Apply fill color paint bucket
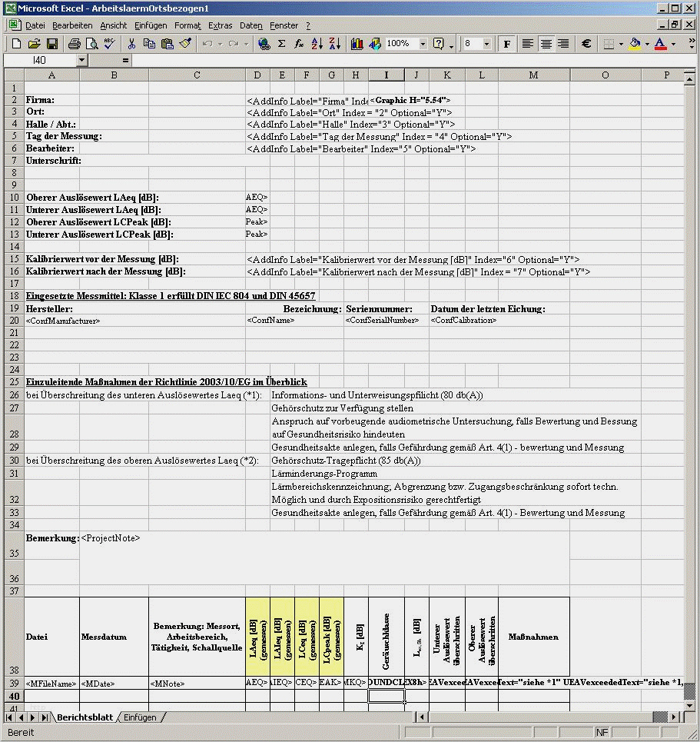Screen dimensions: 700x742 [635, 44]
